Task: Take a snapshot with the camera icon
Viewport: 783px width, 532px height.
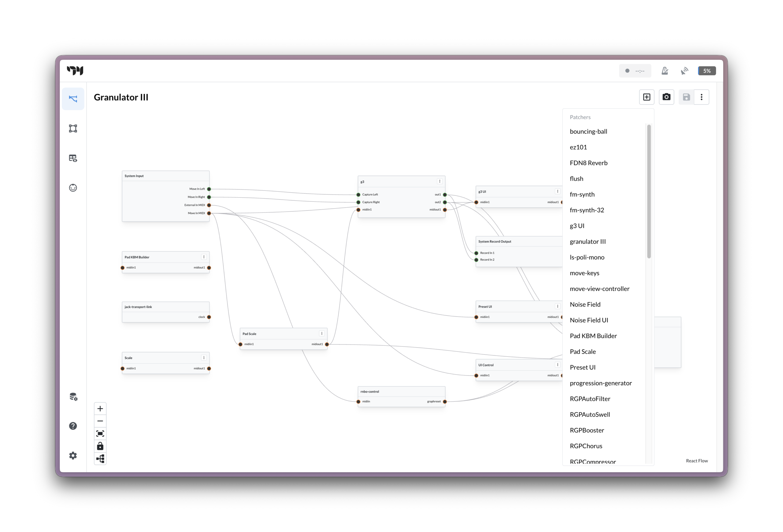Action: 666,97
